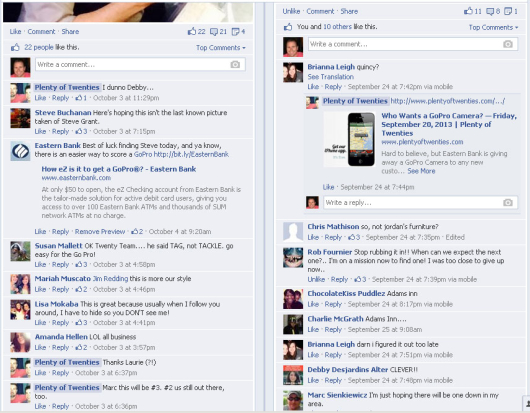Like Eastern Bank's comment

click(x=40, y=232)
